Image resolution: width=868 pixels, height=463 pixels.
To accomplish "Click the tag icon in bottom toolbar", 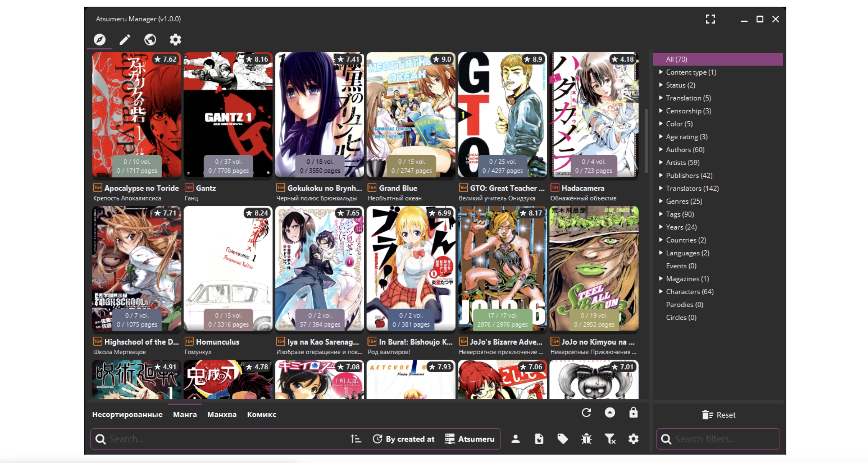I will [562, 439].
